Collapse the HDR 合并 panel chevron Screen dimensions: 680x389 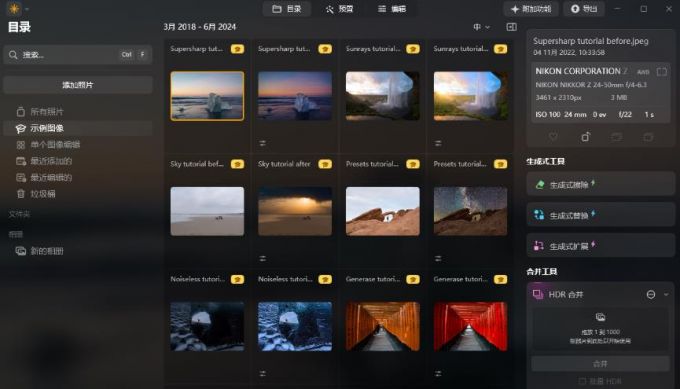[666, 294]
